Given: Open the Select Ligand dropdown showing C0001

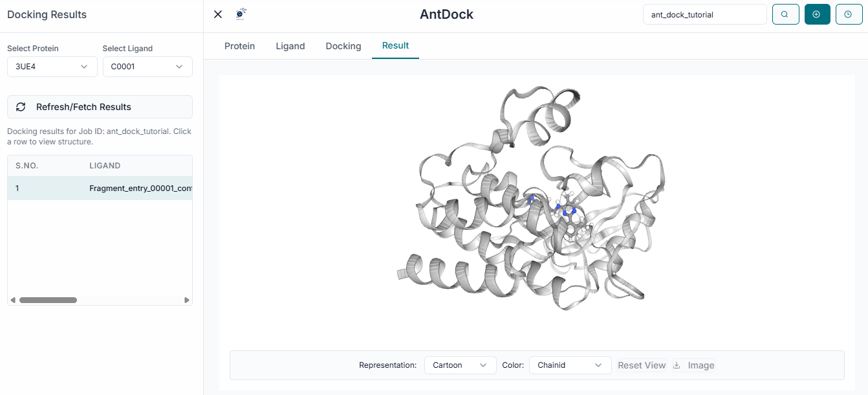Looking at the screenshot, I should pos(147,66).
